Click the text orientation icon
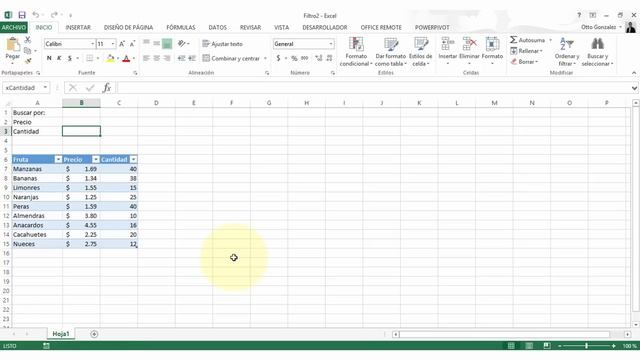This screenshot has height=360, width=640. click(182, 44)
